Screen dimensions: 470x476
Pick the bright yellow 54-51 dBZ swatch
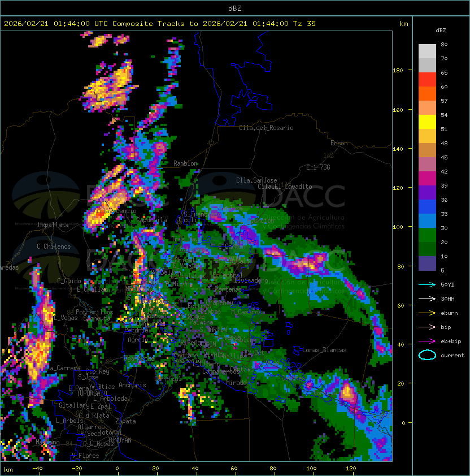click(427, 122)
